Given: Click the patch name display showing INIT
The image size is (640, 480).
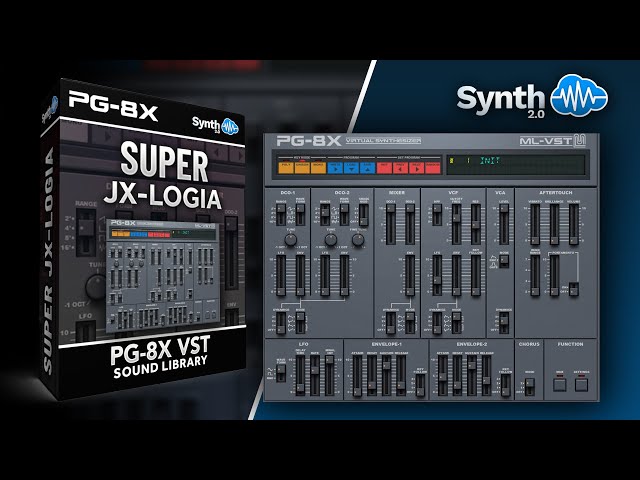Looking at the screenshot, I should (x=516, y=164).
